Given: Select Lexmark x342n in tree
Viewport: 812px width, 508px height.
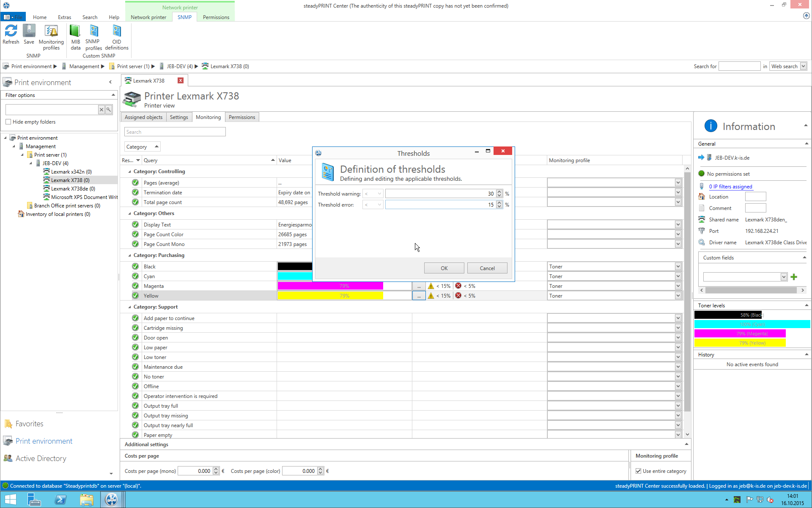Looking at the screenshot, I should click(x=71, y=172).
